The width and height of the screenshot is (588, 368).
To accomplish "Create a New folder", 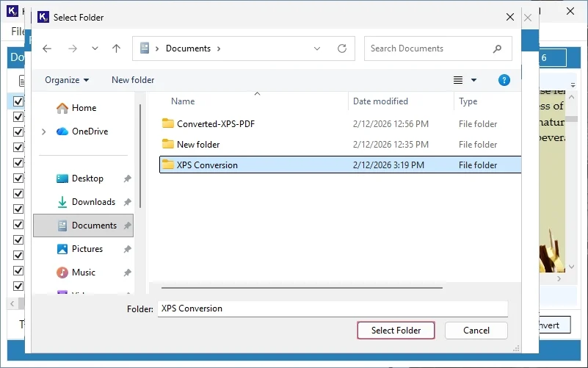I will pos(133,80).
